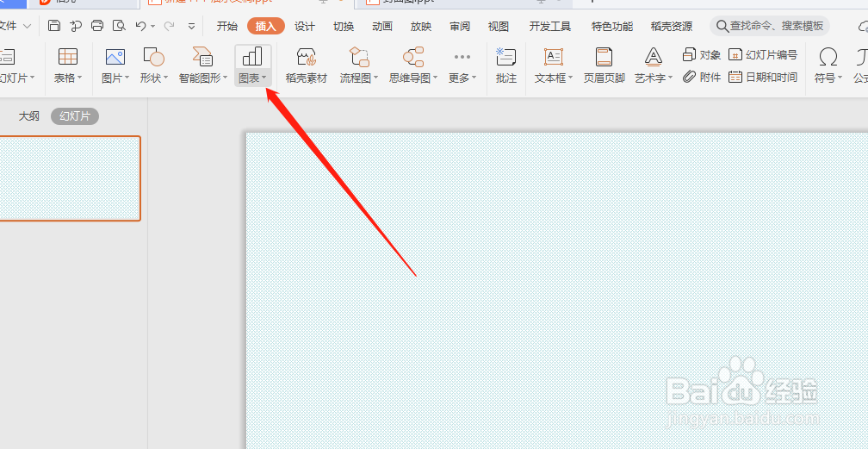
Task: Expand the 流程图 dropdown arrow
Action: pos(375,78)
